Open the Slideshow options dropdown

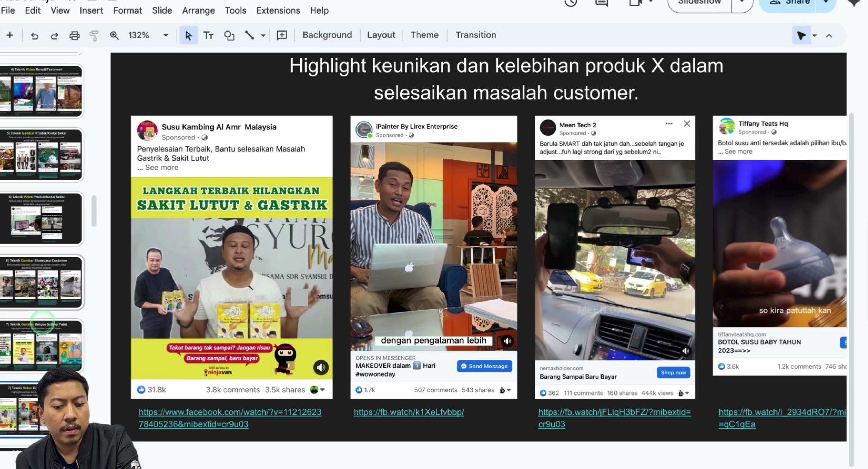click(742, 3)
